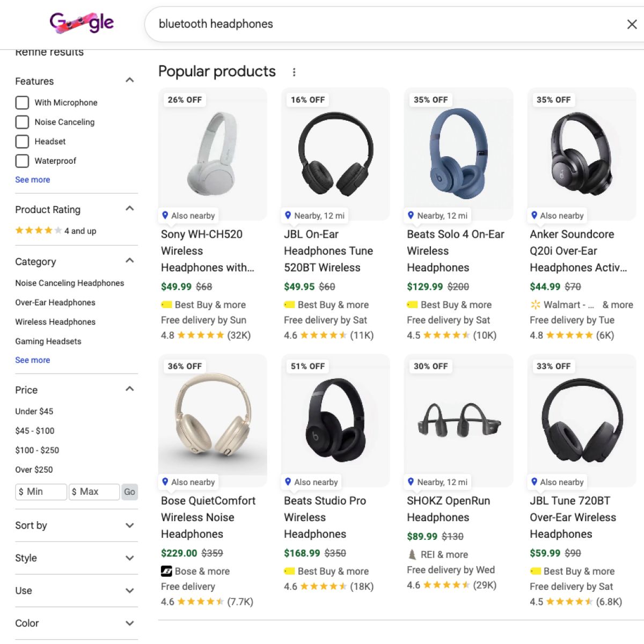Screen dimensions: 644x644
Task: Clear the search box with X icon
Action: click(x=632, y=24)
